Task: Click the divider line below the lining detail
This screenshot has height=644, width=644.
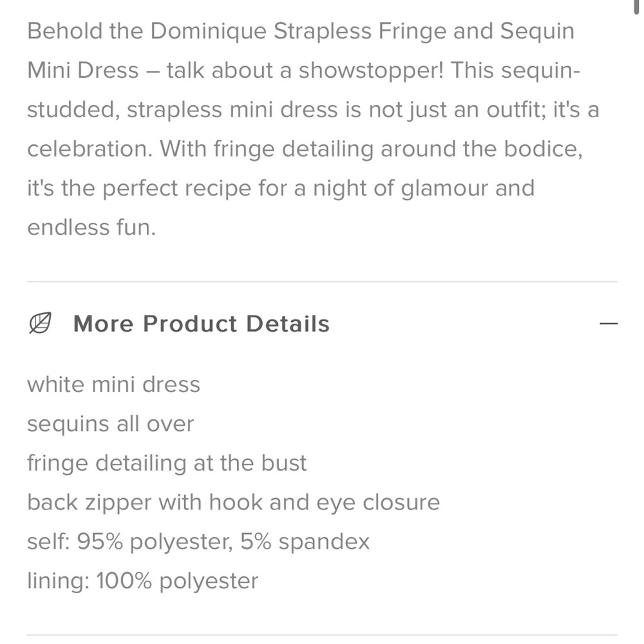Action: (323, 635)
